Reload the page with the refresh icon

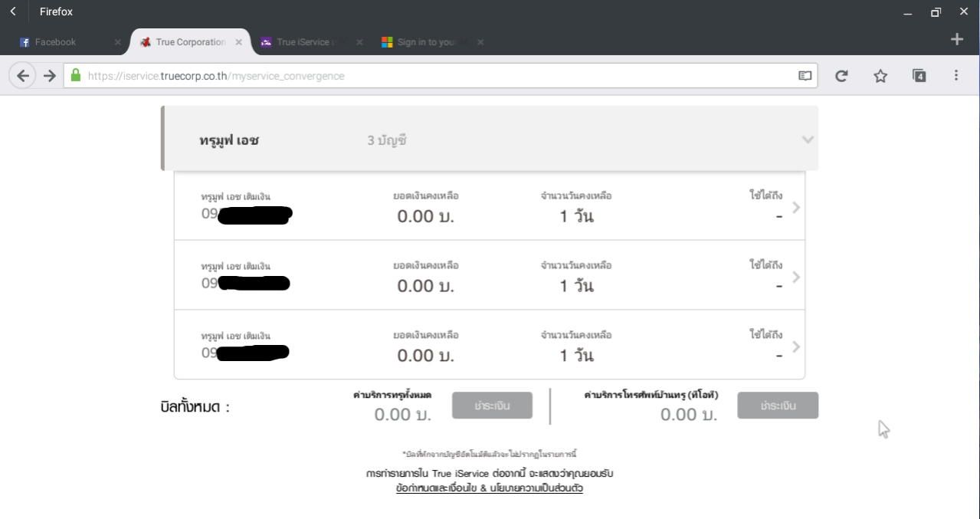[x=841, y=76]
